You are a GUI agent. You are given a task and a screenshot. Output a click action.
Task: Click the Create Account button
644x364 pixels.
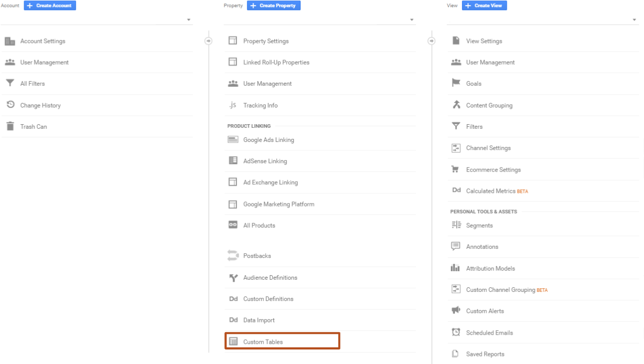[x=50, y=6]
